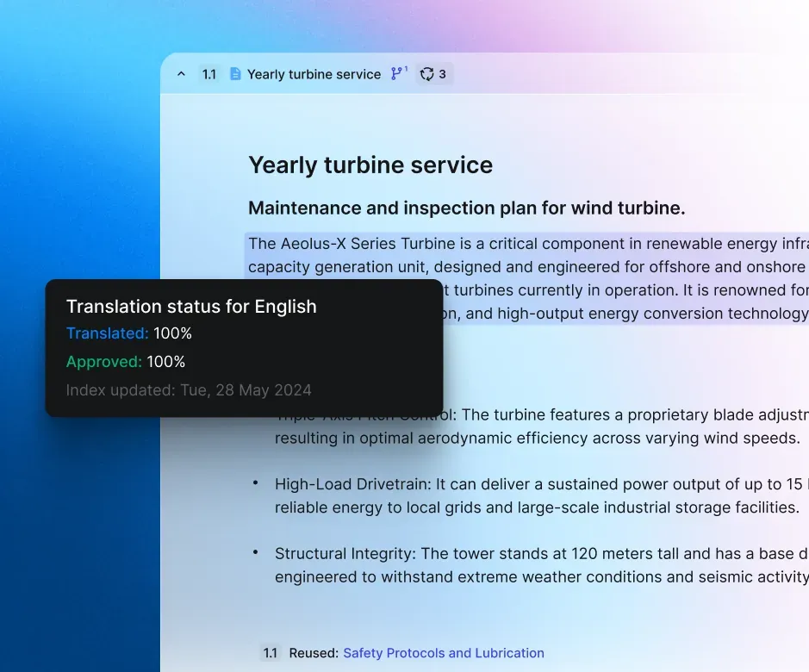Click the reuse count badge showing 3

click(x=433, y=74)
